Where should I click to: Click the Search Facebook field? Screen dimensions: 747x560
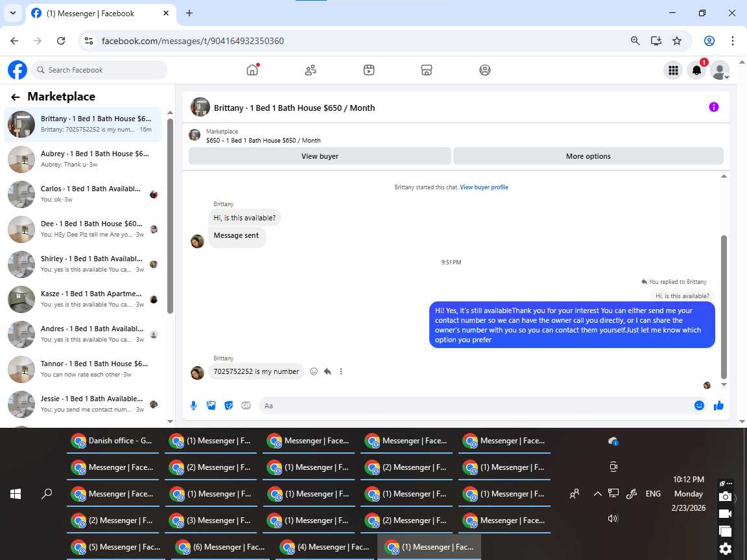click(x=100, y=70)
